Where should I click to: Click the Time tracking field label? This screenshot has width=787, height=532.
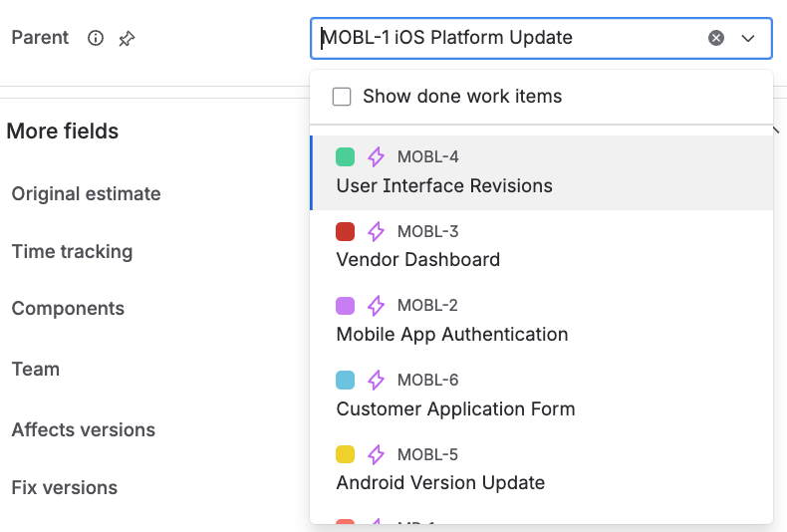[x=72, y=251]
